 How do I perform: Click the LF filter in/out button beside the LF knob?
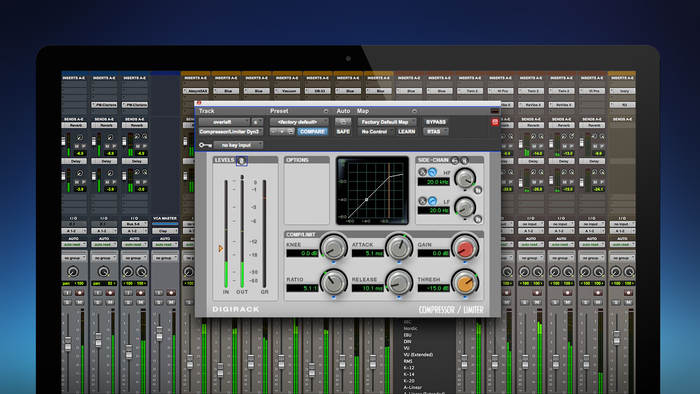(x=478, y=219)
